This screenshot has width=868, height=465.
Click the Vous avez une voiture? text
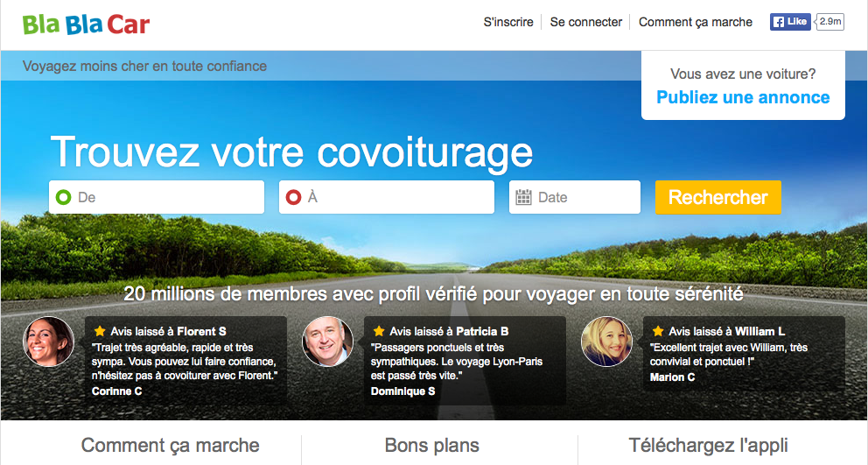pos(743,74)
